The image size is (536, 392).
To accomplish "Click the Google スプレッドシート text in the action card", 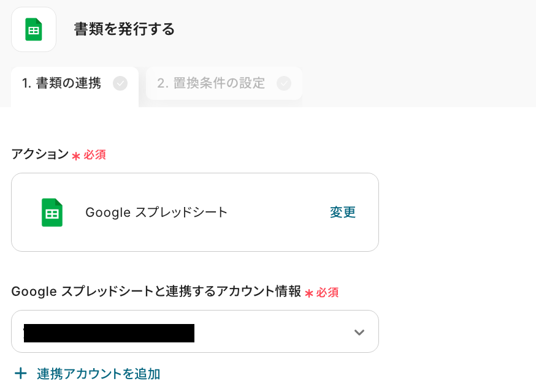I will coord(156,213).
